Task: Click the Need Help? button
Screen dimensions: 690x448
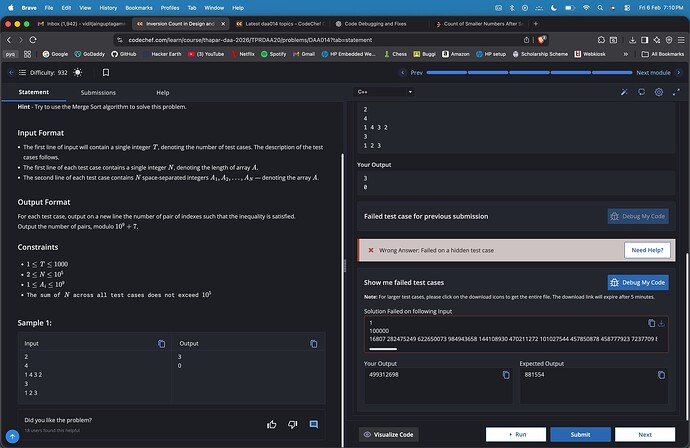Action: [647, 250]
